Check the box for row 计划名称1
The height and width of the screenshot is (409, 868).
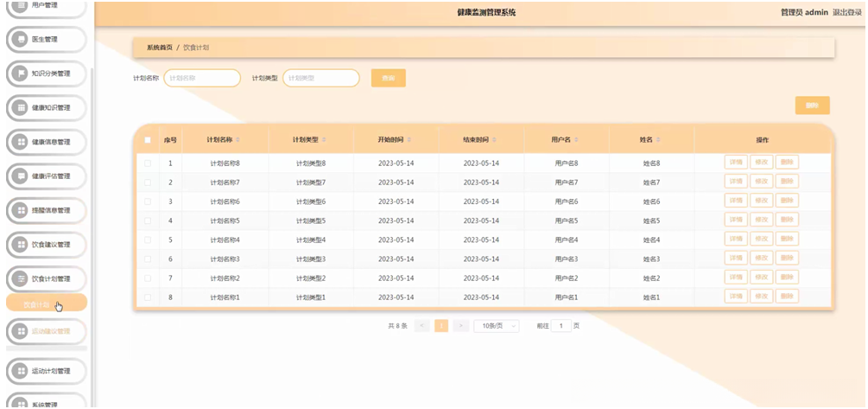coord(148,297)
